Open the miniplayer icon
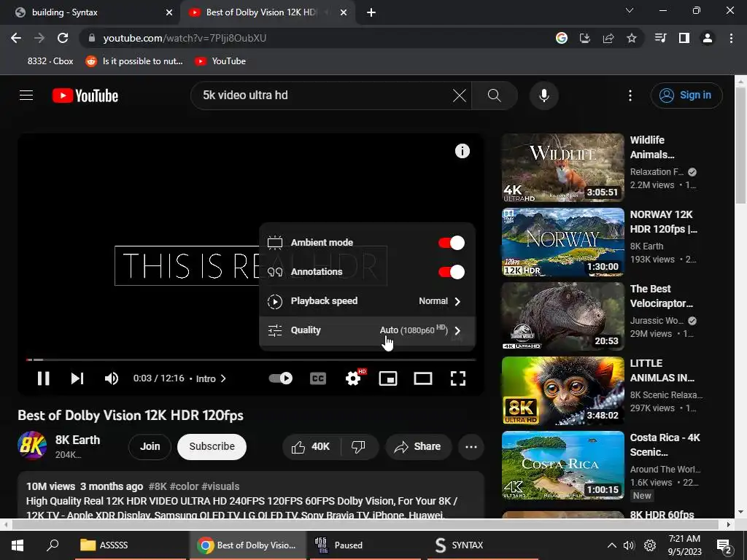Viewport: 747px width, 560px height. tap(388, 378)
